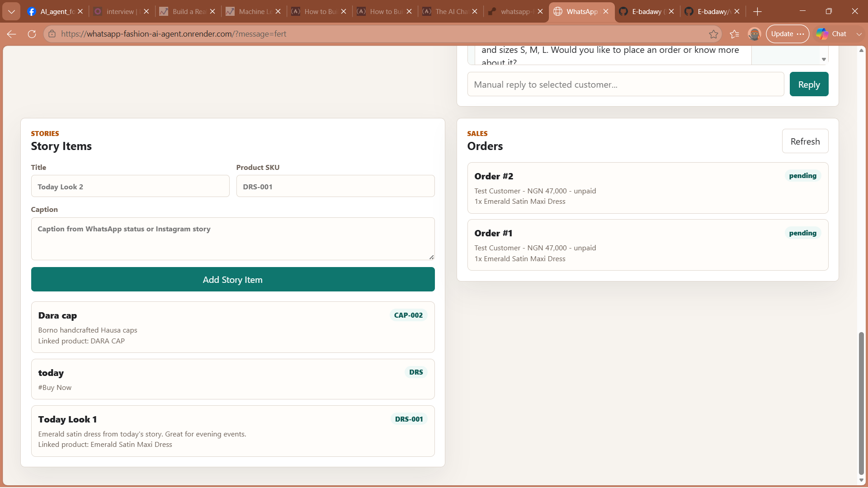This screenshot has height=488, width=868.
Task: Close the first E-badaway GitHub tab
Action: point(671,11)
